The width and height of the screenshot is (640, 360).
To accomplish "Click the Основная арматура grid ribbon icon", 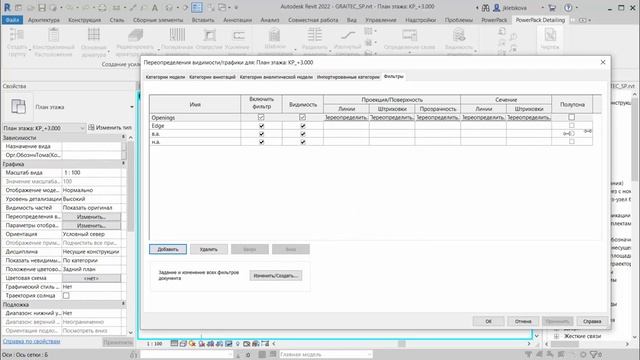I will (x=94, y=35).
